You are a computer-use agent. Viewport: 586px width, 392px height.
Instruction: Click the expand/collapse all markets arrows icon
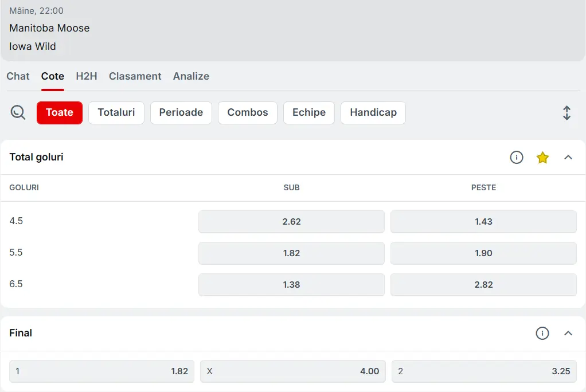click(x=567, y=113)
